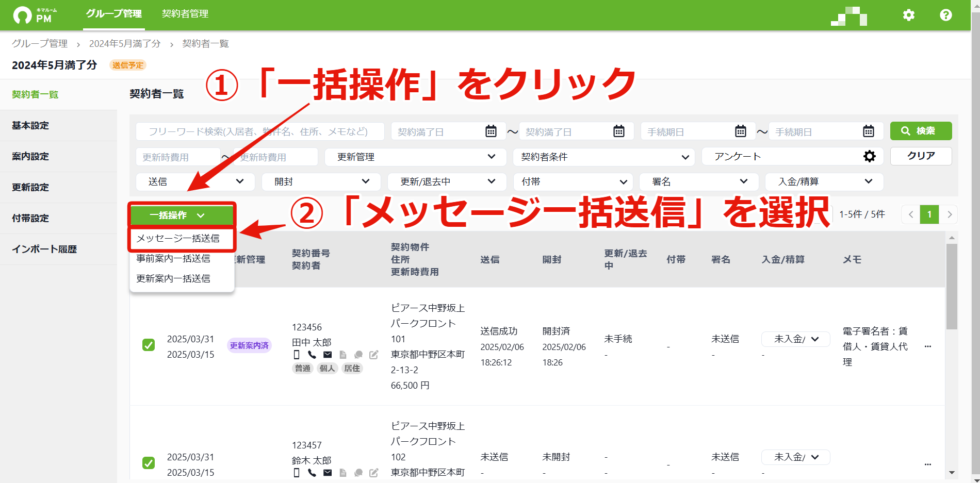980x483 pixels.
Task: Uncheck the 田中 太郎 row checkbox
Action: tap(149, 345)
